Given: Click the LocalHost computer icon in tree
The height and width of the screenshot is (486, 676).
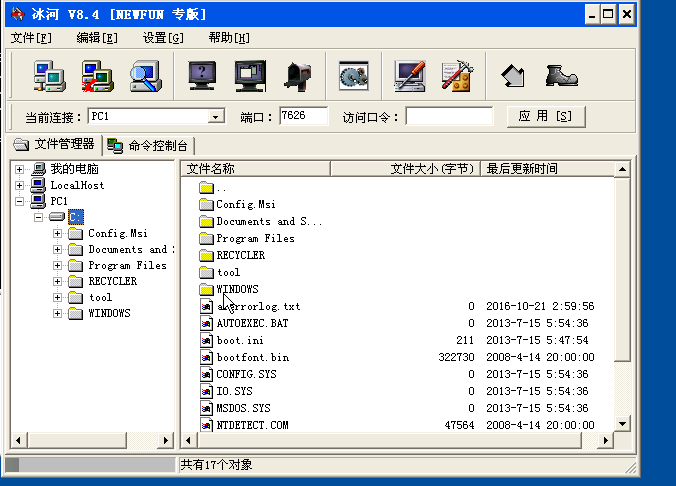Looking at the screenshot, I should click(x=38, y=185).
